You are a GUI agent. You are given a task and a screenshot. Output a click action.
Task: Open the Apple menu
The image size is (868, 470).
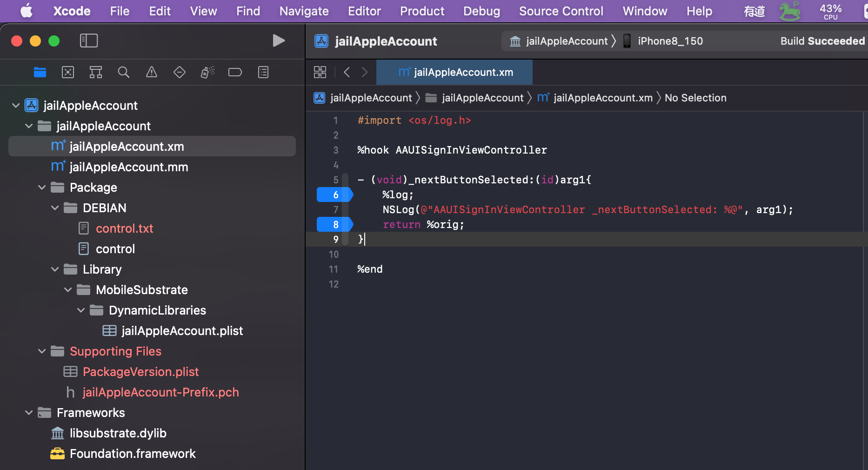click(x=27, y=11)
